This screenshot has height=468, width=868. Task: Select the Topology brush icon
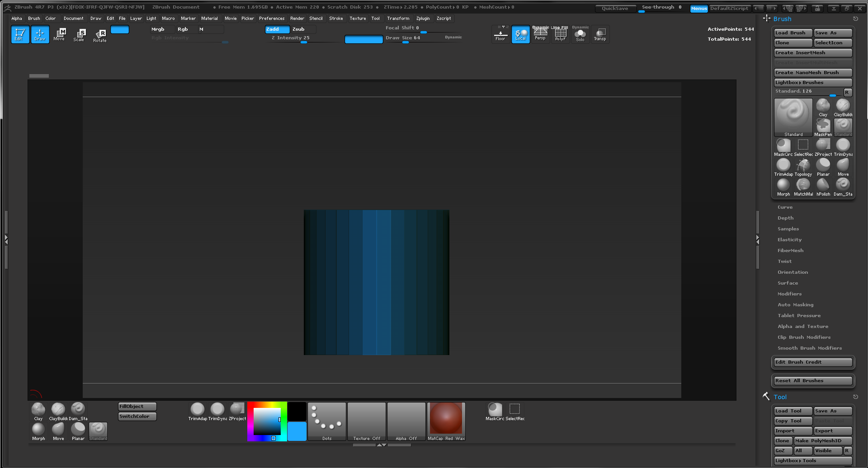(803, 166)
